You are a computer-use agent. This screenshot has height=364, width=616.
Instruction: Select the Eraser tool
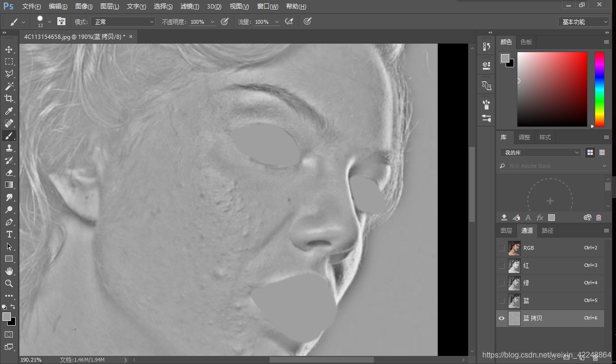pyautogui.click(x=9, y=173)
